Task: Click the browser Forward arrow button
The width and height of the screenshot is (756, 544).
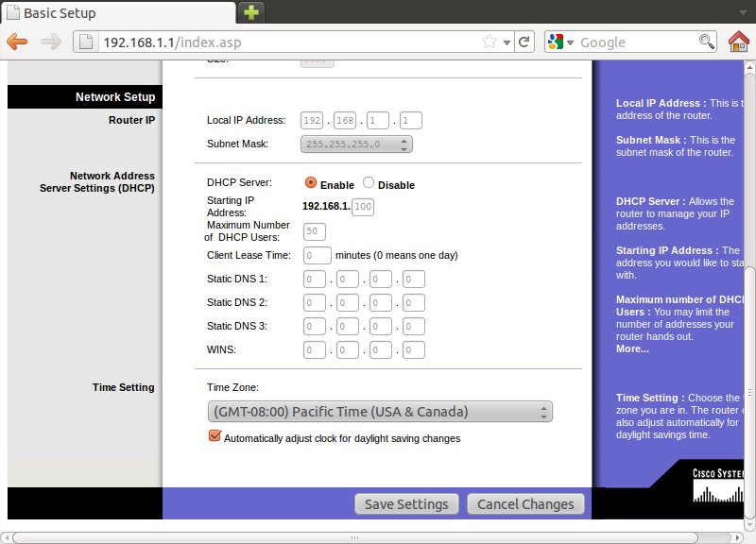Action: 51,42
